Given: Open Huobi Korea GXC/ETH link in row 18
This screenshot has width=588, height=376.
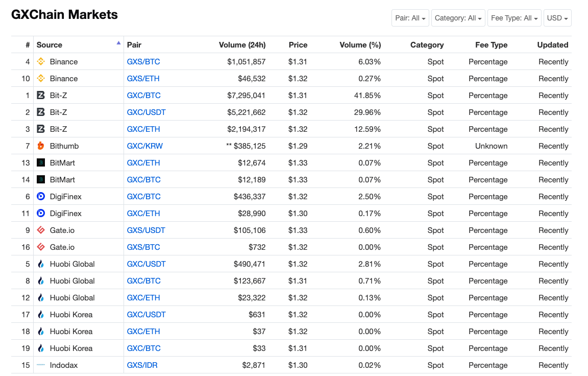Looking at the screenshot, I should coord(143,332).
